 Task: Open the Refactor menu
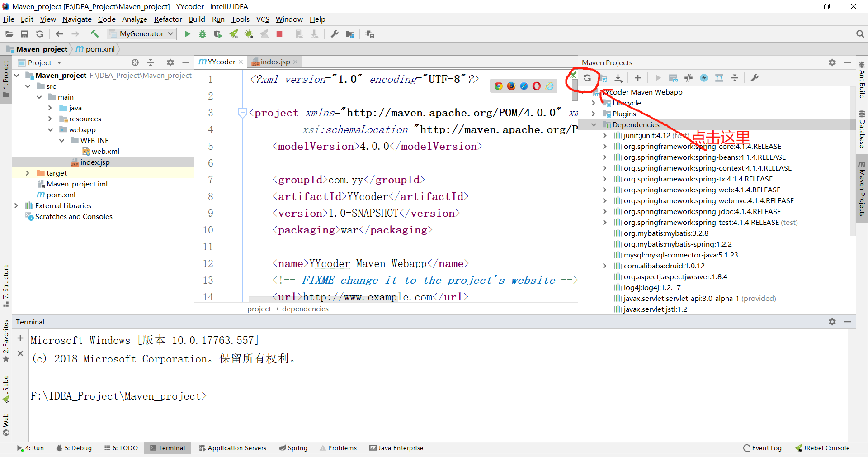click(x=168, y=19)
